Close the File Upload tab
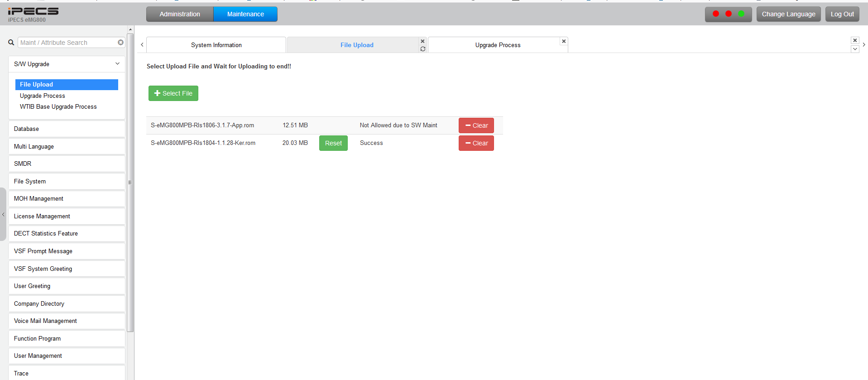 pyautogui.click(x=422, y=41)
